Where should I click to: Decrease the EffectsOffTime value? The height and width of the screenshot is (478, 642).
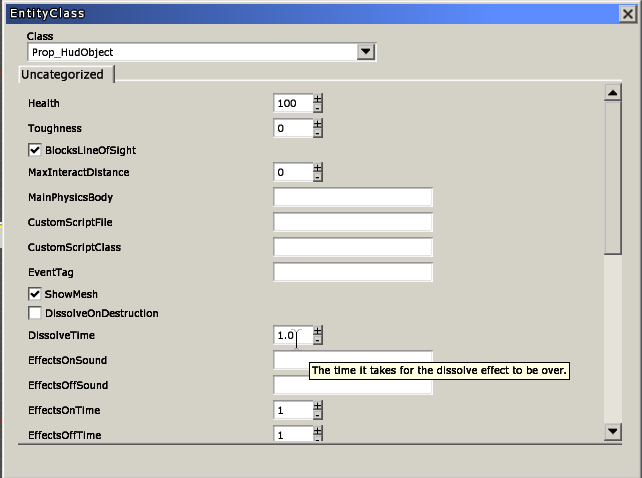click(x=318, y=440)
